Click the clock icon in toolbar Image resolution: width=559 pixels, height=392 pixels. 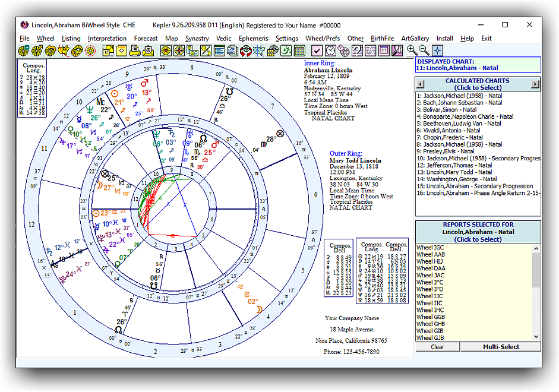pos(330,51)
